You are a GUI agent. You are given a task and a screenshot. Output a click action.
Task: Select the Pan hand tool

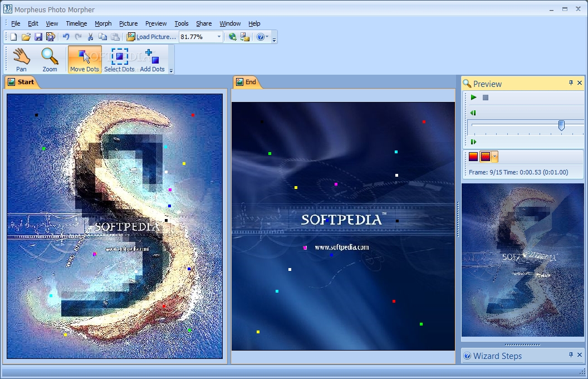tap(21, 60)
